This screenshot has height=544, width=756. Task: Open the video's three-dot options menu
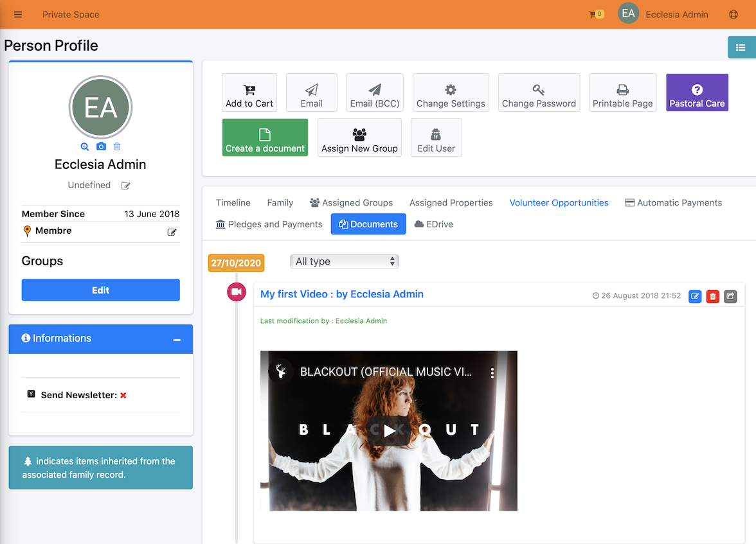click(492, 373)
